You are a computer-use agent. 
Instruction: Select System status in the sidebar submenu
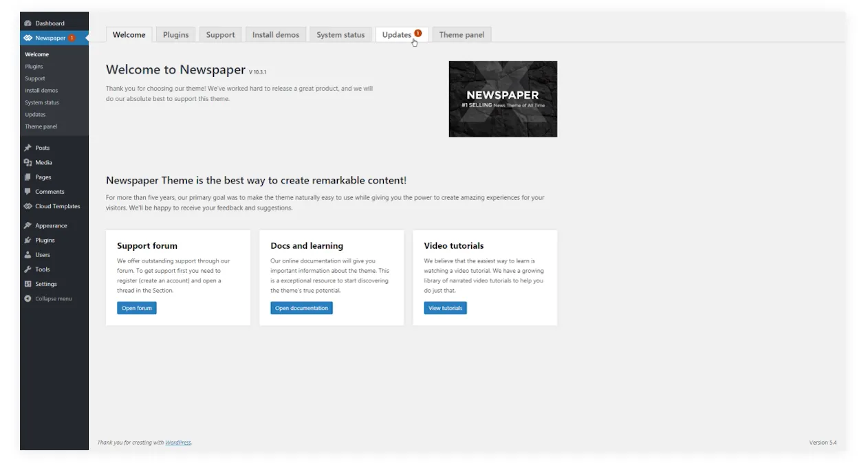[42, 102]
